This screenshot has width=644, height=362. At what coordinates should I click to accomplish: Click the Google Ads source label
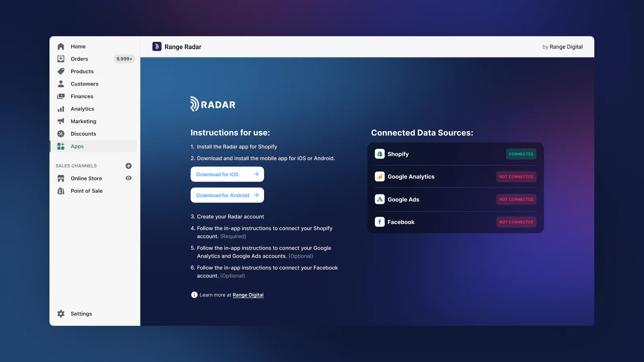tap(403, 200)
